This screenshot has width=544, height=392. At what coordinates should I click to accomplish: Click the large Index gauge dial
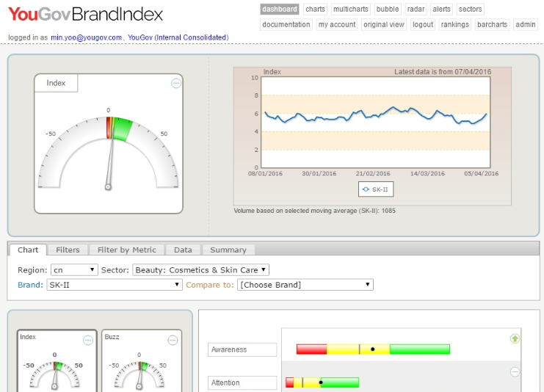click(108, 152)
